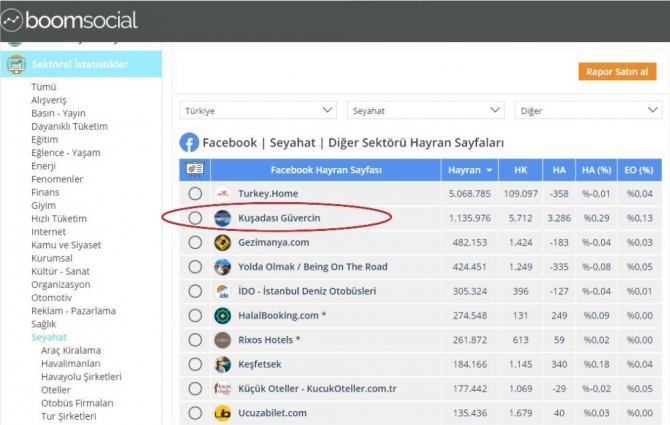Screen dimensions: 670x425
Task: Click the HalalBooking.com page logo
Action: click(222, 315)
